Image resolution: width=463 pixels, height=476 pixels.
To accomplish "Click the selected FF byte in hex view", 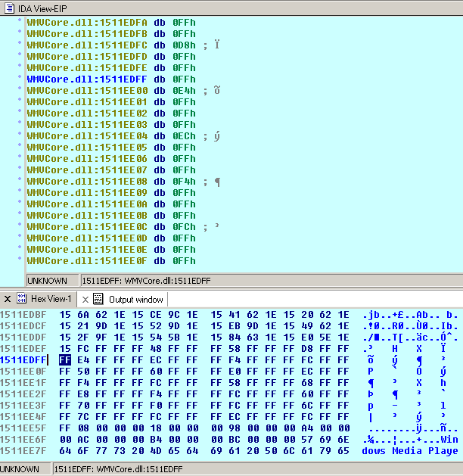I will (x=65, y=360).
